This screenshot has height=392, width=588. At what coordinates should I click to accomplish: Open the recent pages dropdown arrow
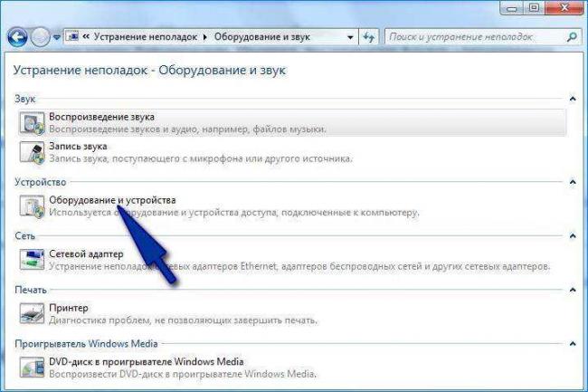point(57,37)
